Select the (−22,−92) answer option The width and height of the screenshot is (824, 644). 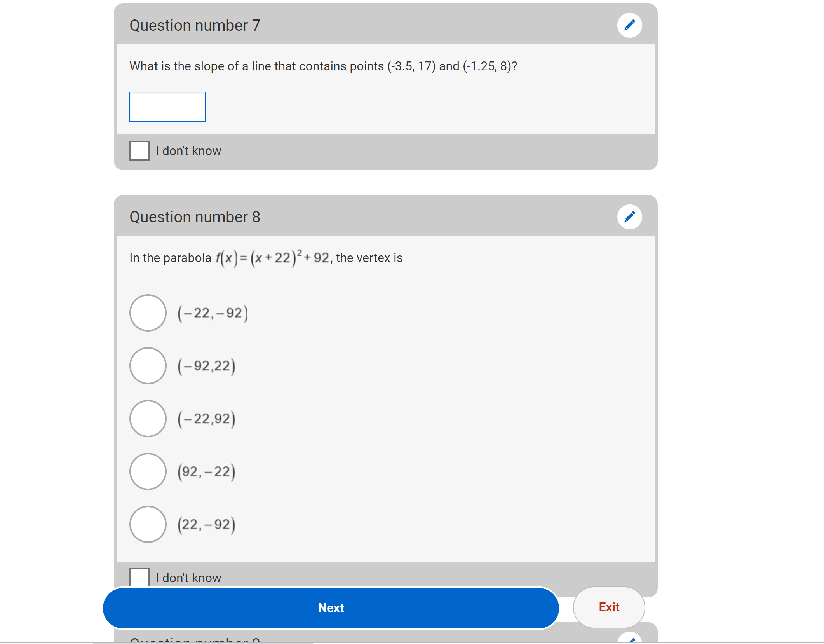point(148,313)
